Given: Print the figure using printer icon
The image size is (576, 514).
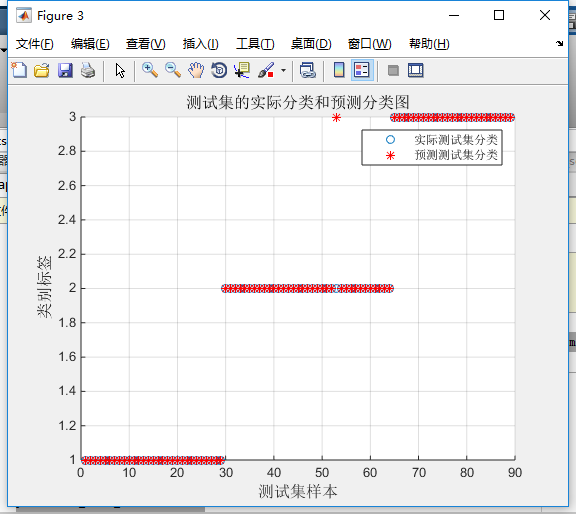Looking at the screenshot, I should (88, 70).
